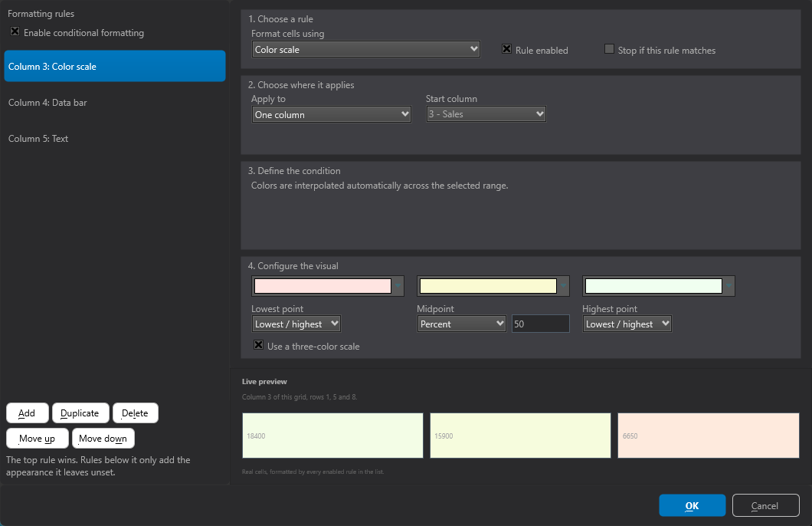Click 'The top rule wins' note

click(98, 466)
